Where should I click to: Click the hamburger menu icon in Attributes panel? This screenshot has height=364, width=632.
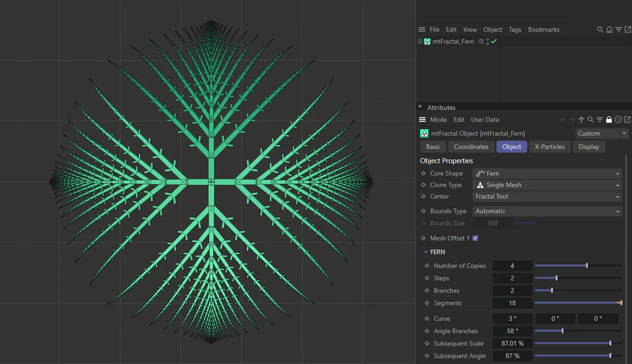422,119
